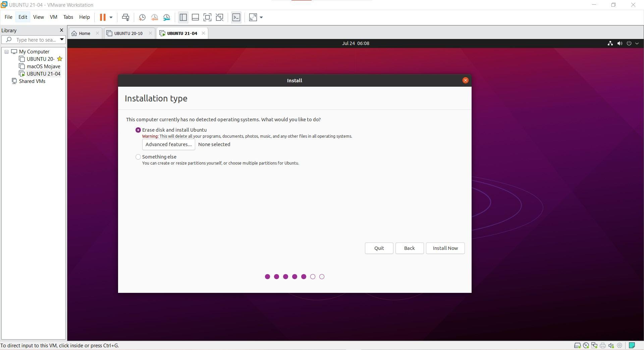Select Shared VMs in the library
The width and height of the screenshot is (644, 350).
[32, 81]
